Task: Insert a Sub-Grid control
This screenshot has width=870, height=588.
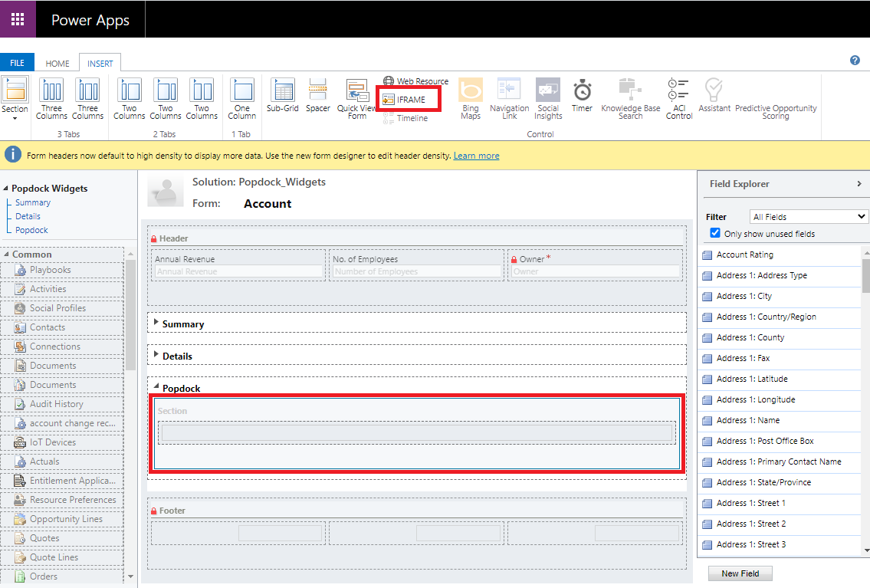Action: [x=282, y=95]
